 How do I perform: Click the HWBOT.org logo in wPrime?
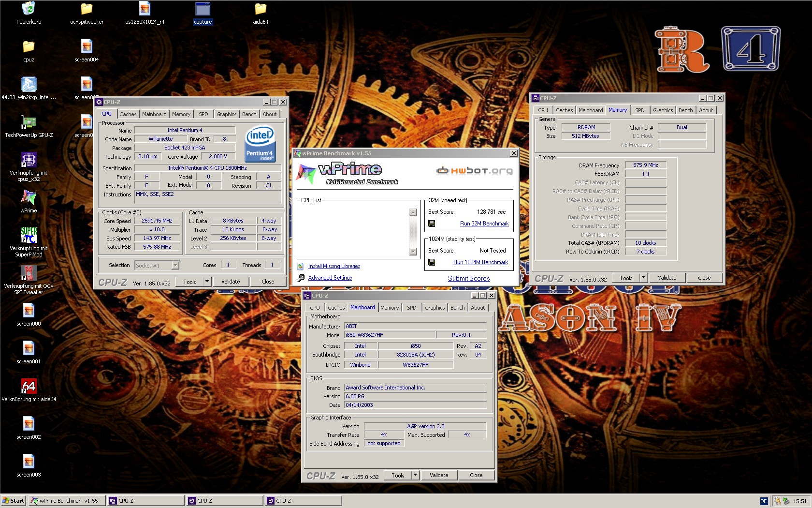474,170
